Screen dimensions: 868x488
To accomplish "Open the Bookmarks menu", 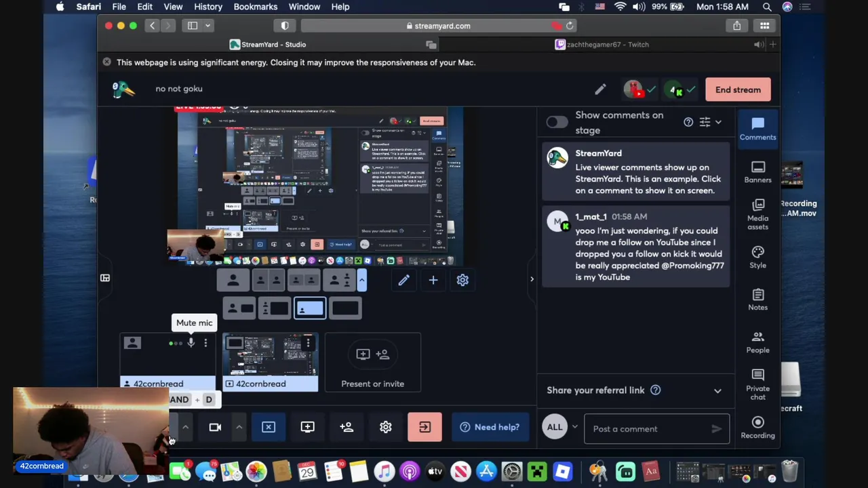I will coord(256,7).
